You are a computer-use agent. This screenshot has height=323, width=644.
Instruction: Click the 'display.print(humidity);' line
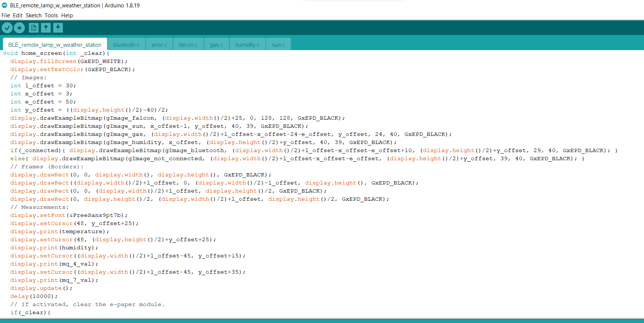[54, 247]
